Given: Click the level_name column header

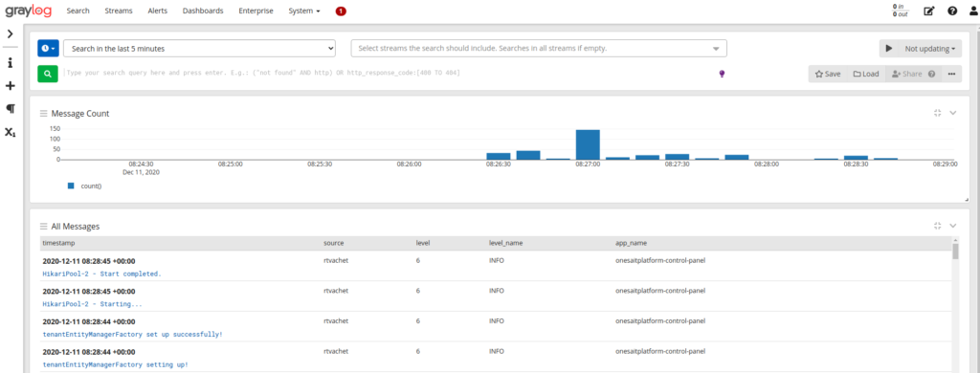Looking at the screenshot, I should tap(505, 242).
